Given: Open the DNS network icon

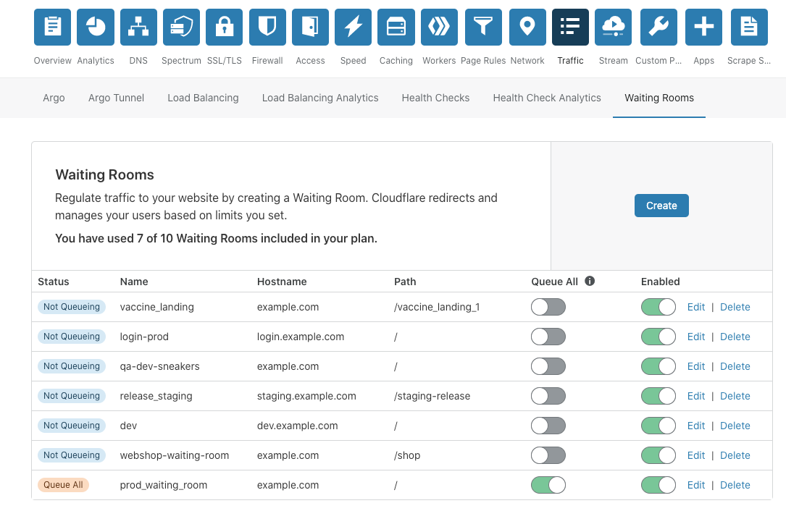Looking at the screenshot, I should [138, 27].
